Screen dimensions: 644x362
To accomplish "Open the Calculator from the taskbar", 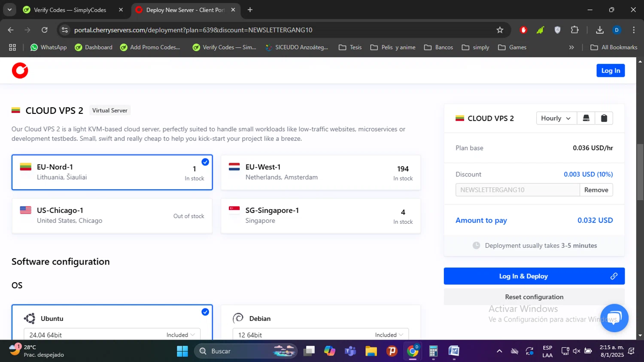I will point(433,351).
